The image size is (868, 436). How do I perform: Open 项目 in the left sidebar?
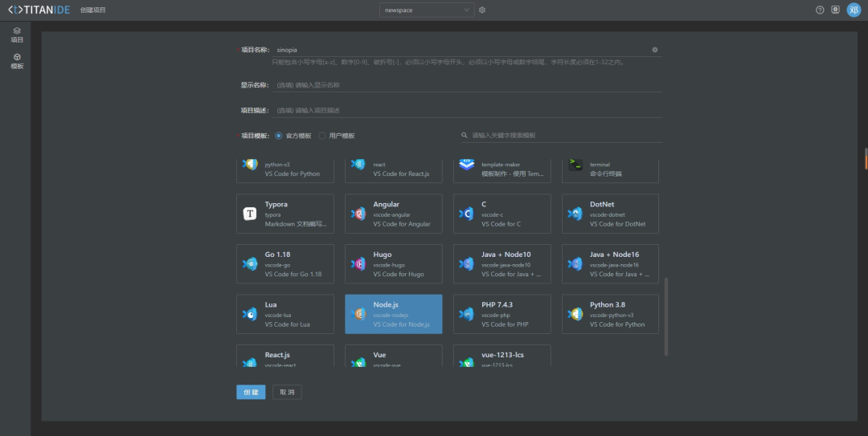coord(17,35)
